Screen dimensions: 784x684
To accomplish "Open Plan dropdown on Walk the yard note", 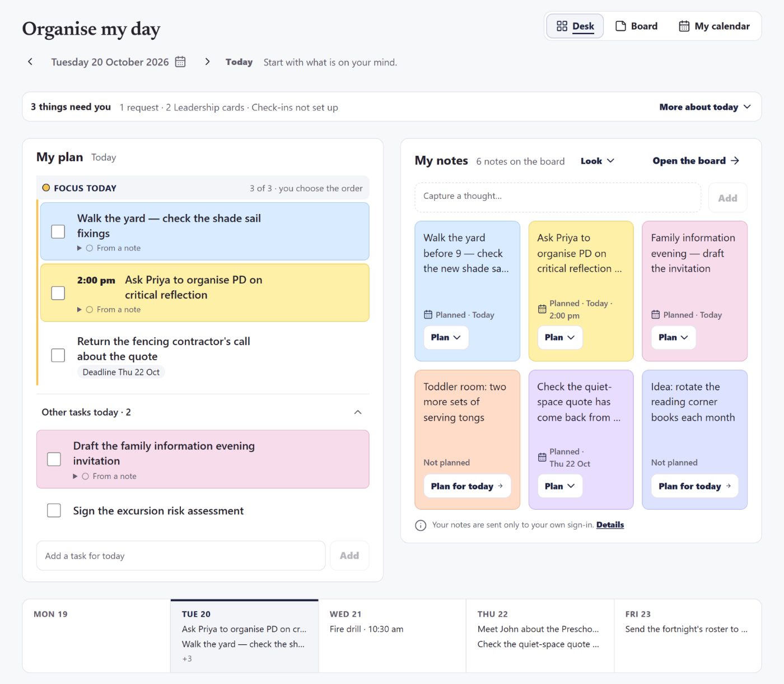I will coord(446,337).
